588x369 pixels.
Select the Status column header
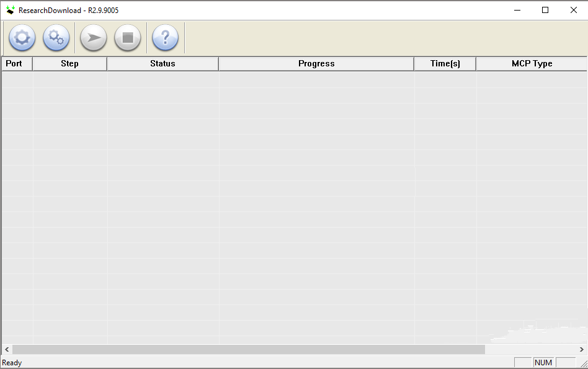(x=162, y=63)
